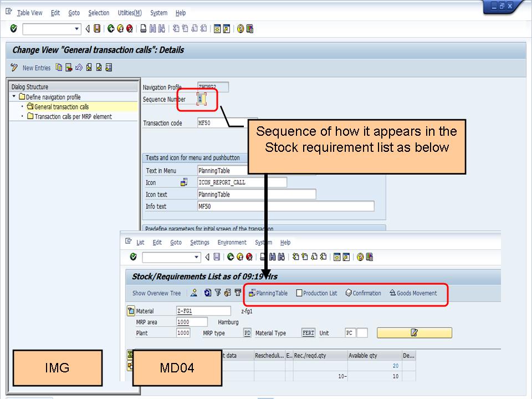Open the Environment menu in MD04
This screenshot has width=532, height=399.
232,242
